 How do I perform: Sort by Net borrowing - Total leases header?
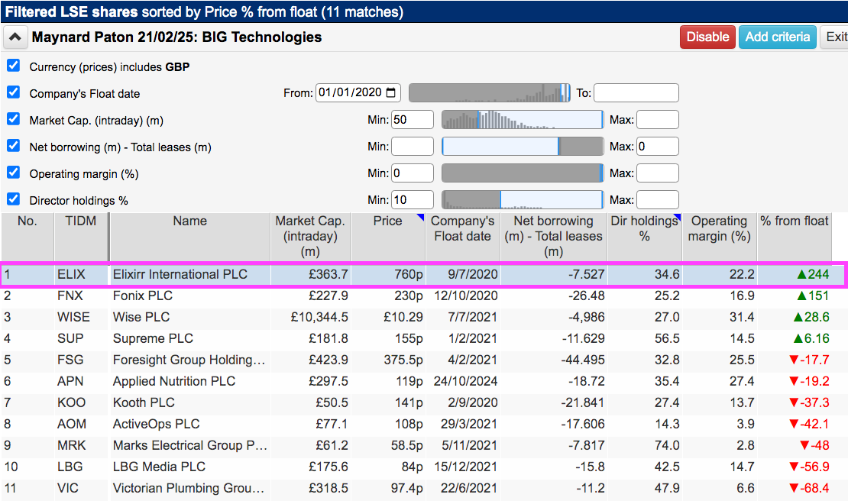553,236
